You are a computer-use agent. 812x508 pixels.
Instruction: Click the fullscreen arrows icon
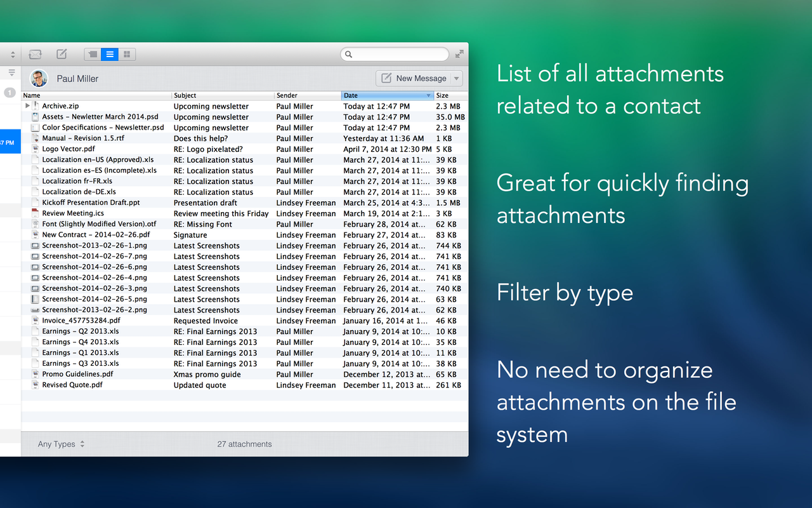point(459,55)
